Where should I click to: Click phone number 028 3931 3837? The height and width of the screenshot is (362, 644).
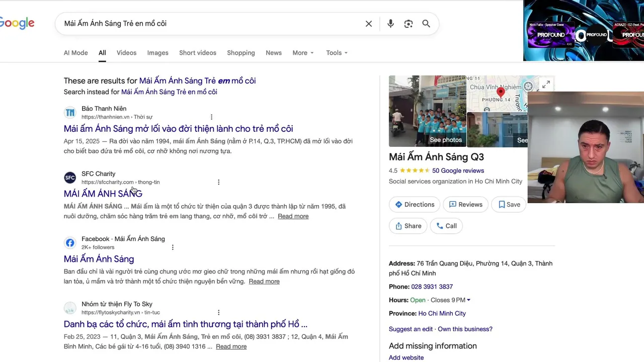(432, 287)
